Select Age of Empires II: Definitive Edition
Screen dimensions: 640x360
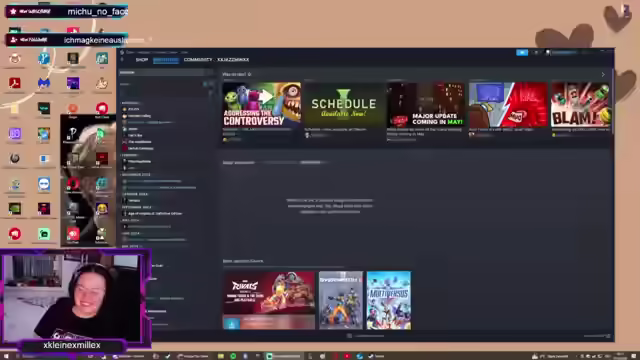[154, 213]
